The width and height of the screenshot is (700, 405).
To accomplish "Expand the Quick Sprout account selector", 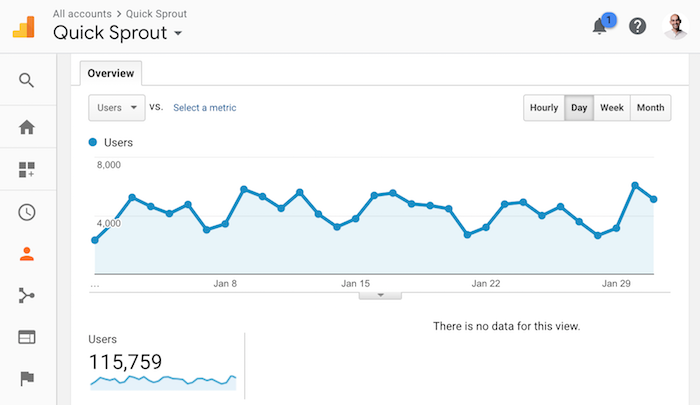I will [118, 33].
